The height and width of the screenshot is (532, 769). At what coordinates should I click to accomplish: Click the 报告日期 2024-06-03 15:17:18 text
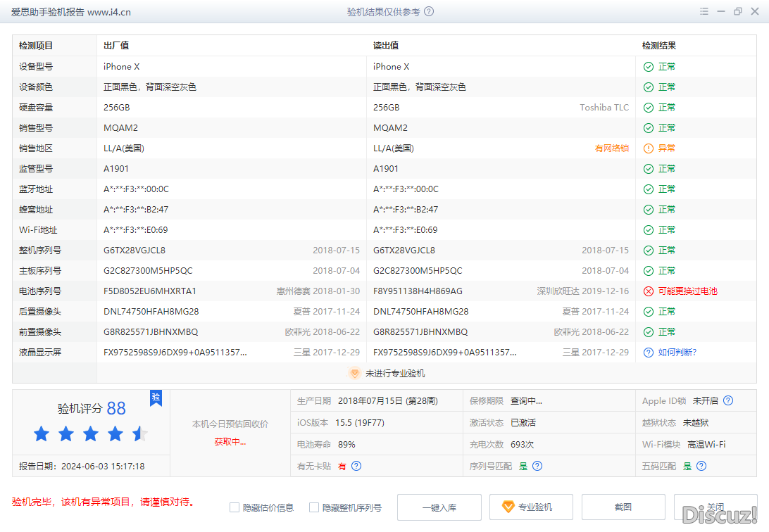pos(82,467)
